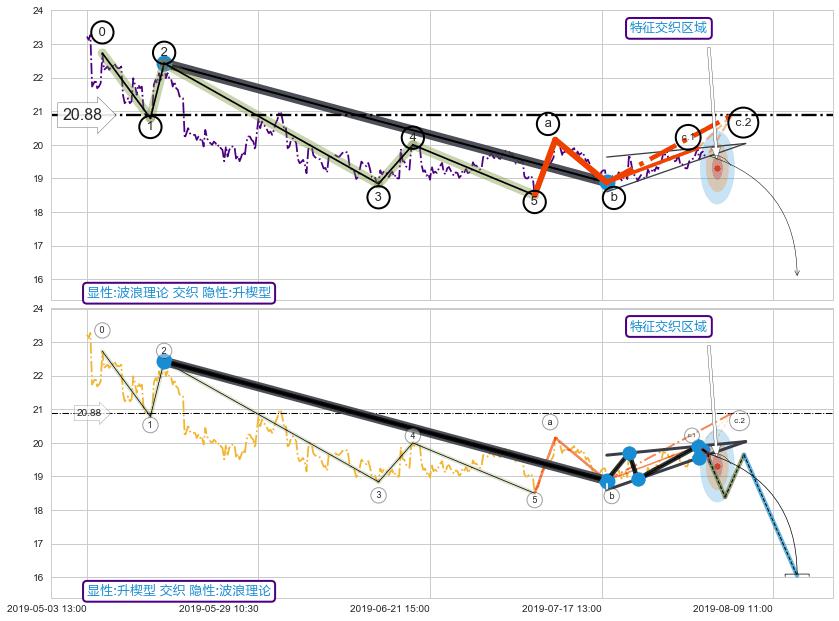839x621 pixels.
Task: Select x-axis date 2019-07-17 13:00
Action: (561, 608)
